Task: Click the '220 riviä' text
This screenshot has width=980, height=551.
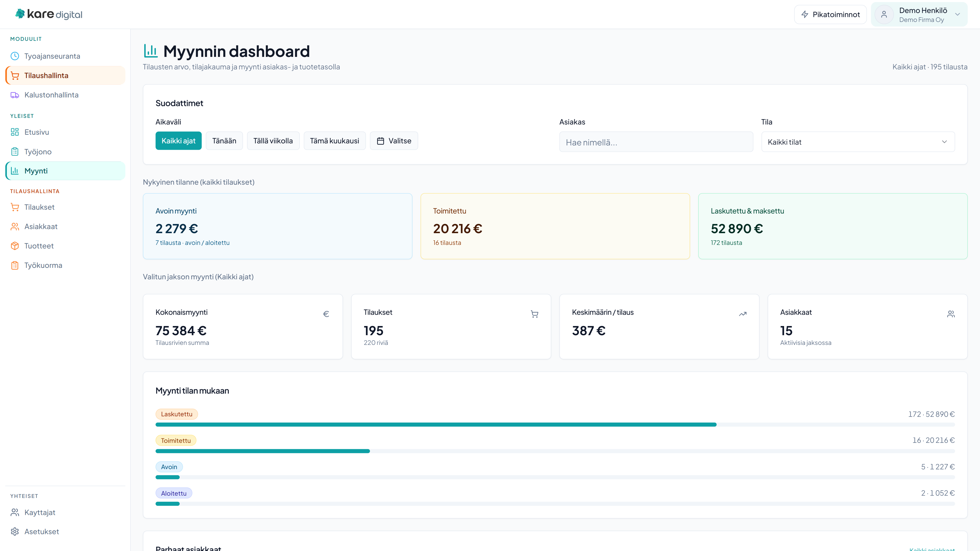Action: 376,343
